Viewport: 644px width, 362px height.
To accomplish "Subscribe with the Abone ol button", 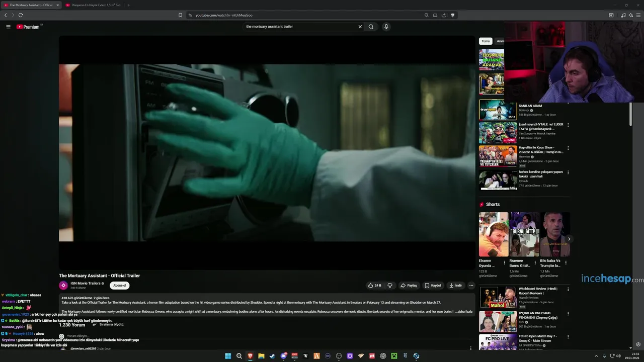I will tap(120, 285).
